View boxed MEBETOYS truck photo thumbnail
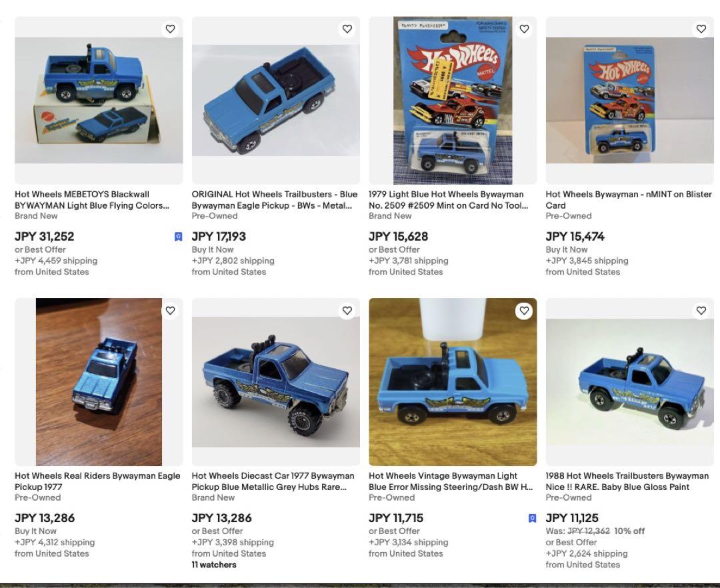The width and height of the screenshot is (720, 588). click(x=99, y=101)
